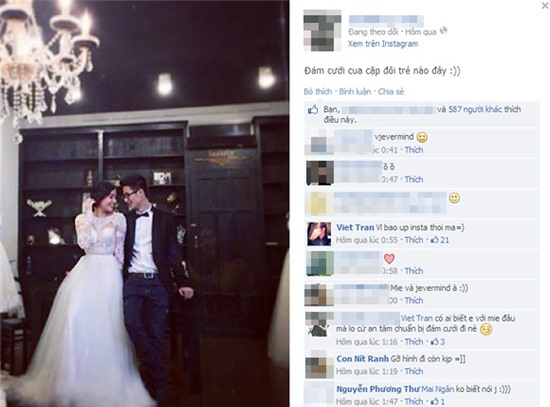Click the 1 like thumbs-up icon on Nguyễn Phương Thư's comment
The height and width of the screenshot is (407, 550).
pyautogui.click(x=435, y=401)
